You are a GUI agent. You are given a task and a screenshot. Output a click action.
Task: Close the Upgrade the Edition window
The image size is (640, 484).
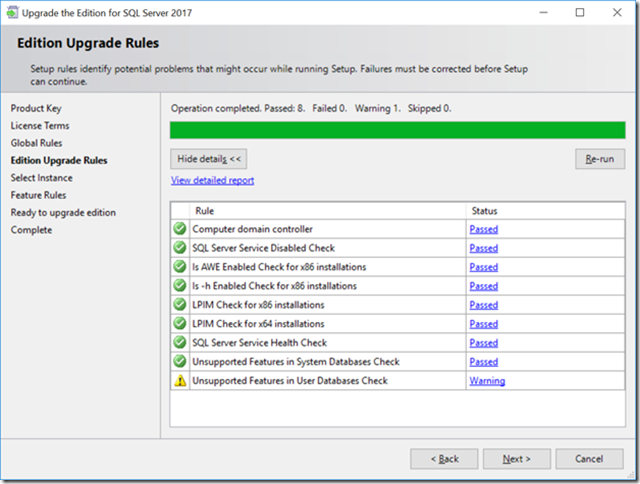pyautogui.click(x=617, y=13)
